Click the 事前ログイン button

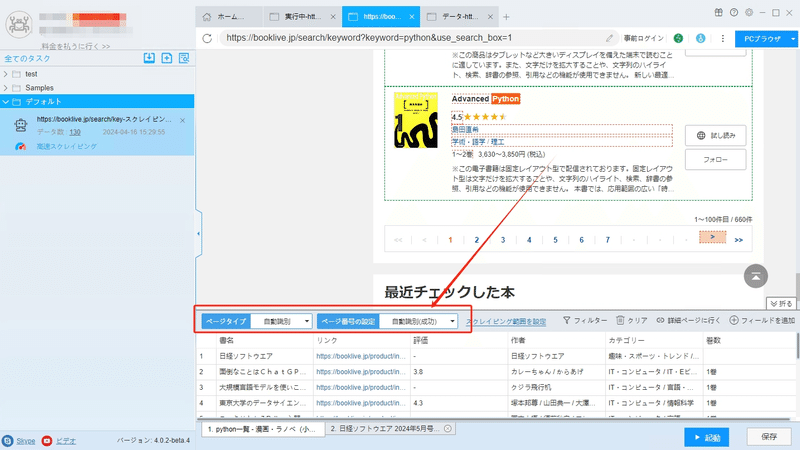click(643, 38)
